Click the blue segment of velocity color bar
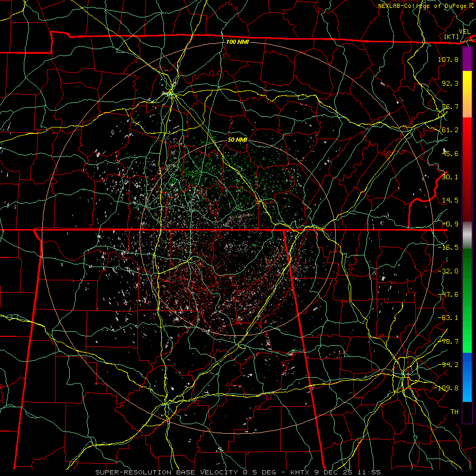The height and width of the screenshot is (476, 476). 467,377
